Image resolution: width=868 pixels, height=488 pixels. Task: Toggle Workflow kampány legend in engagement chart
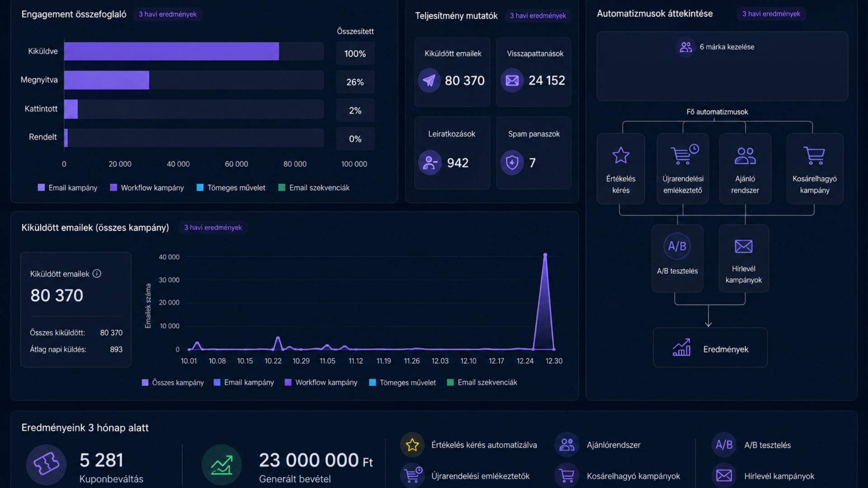[147, 188]
